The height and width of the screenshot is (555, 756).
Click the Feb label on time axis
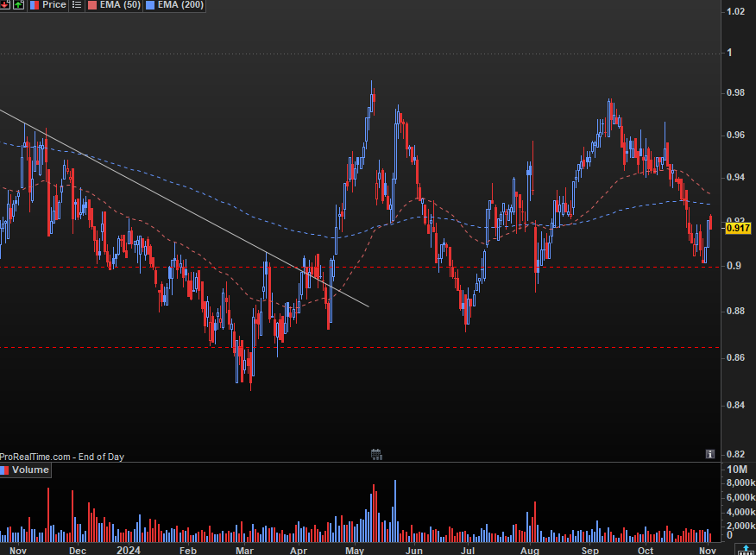point(188,550)
